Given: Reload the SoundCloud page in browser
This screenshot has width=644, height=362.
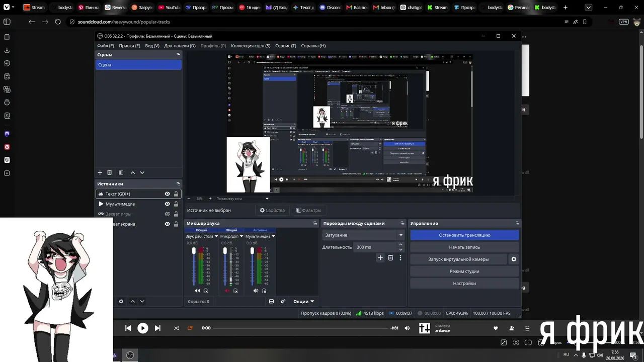Looking at the screenshot, I should coord(58,22).
